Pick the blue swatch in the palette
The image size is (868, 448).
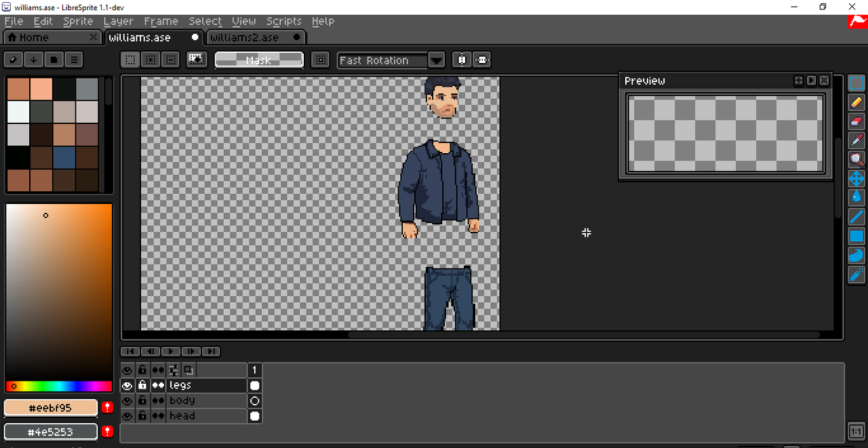point(64,158)
